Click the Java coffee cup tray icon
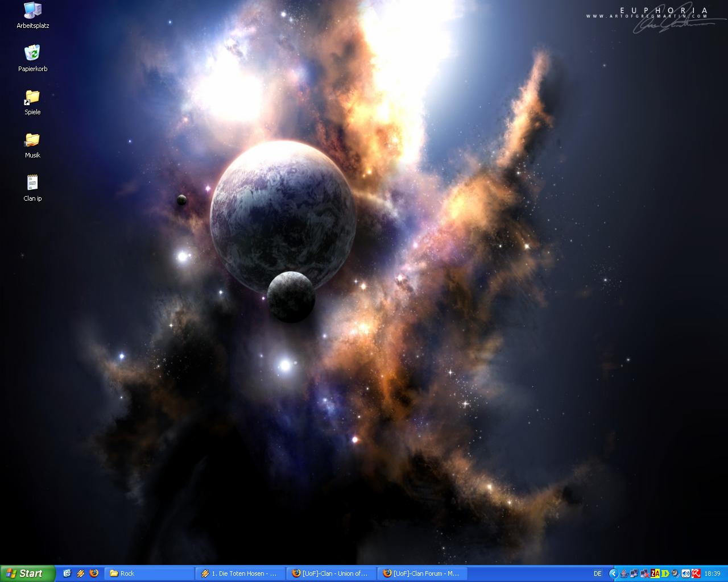 pos(624,573)
